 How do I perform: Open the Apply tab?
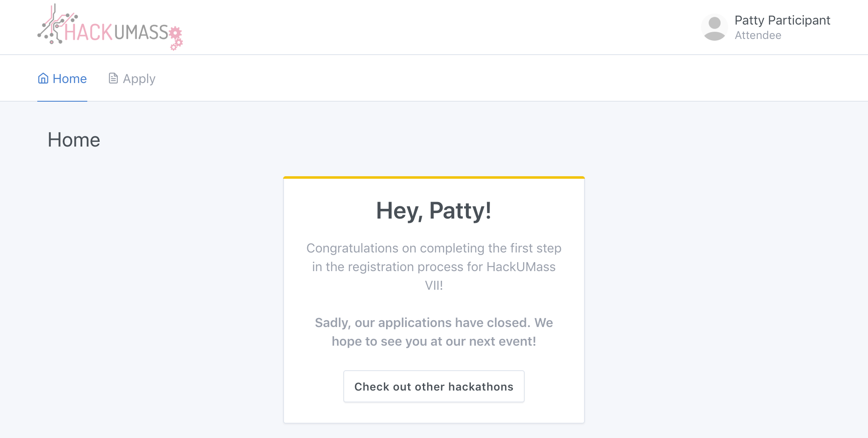[x=139, y=79]
